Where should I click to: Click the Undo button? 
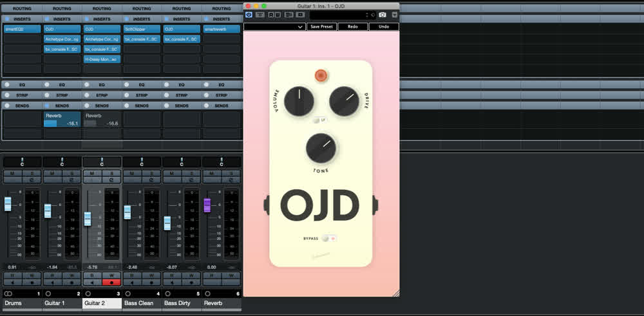(x=384, y=26)
